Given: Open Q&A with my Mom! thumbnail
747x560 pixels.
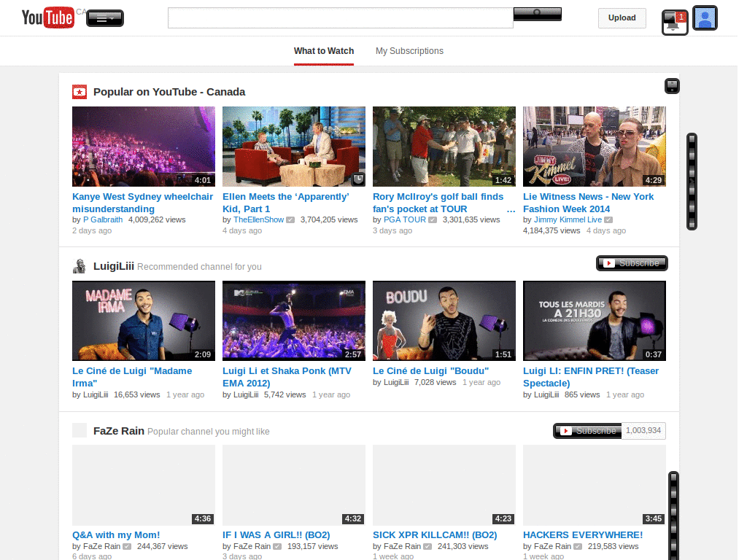Looking at the screenshot, I should 144,485.
